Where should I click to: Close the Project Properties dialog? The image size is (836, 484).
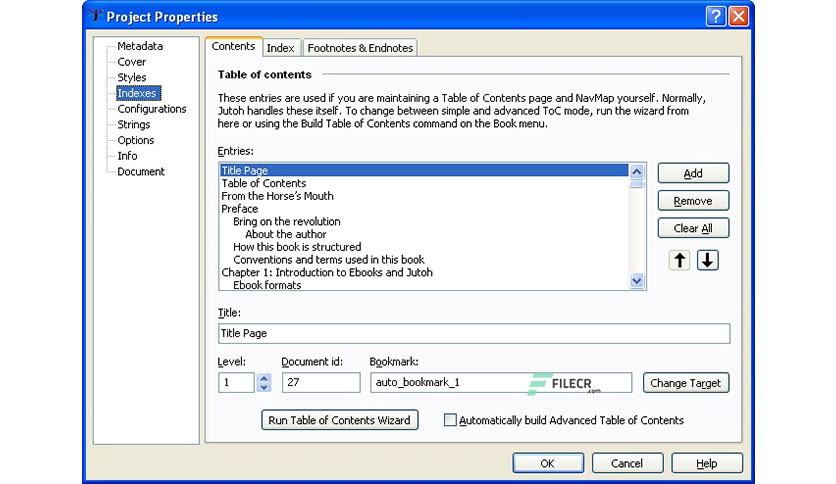738,17
